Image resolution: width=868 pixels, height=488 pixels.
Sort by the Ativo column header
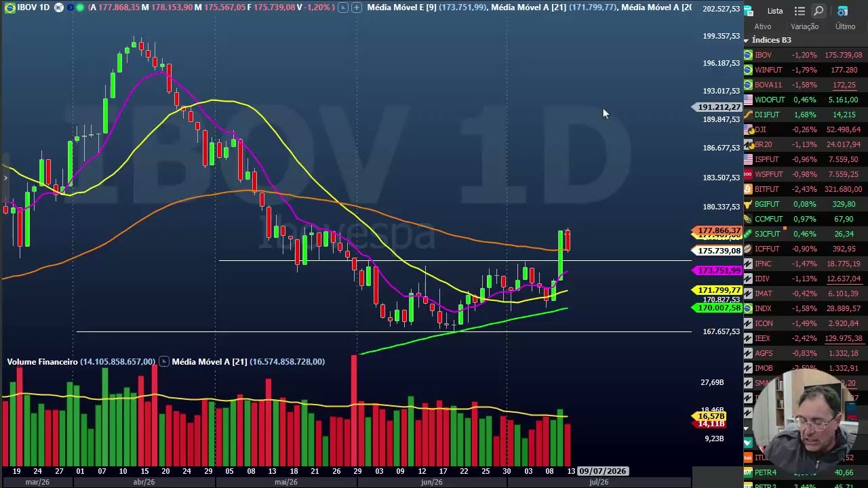763,26
